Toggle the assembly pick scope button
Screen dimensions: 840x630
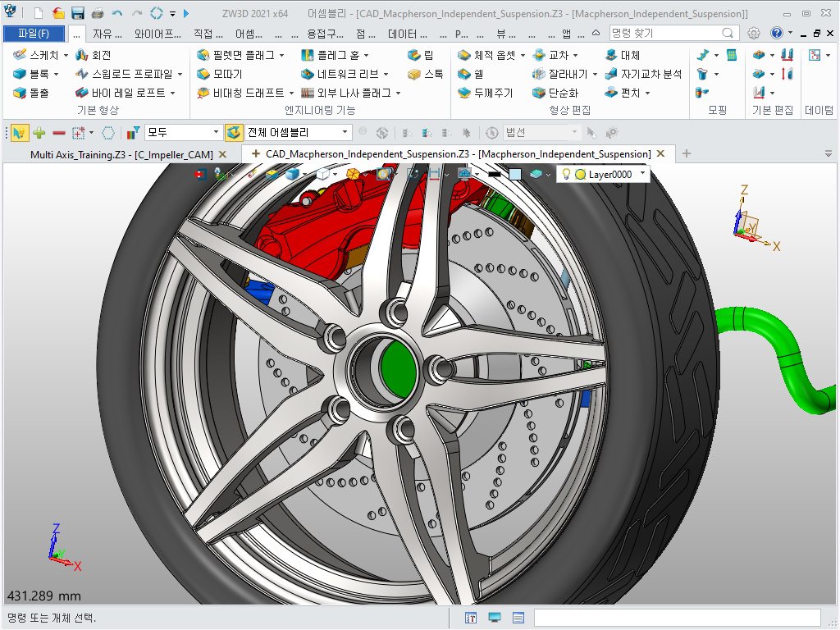pyautogui.click(x=234, y=132)
